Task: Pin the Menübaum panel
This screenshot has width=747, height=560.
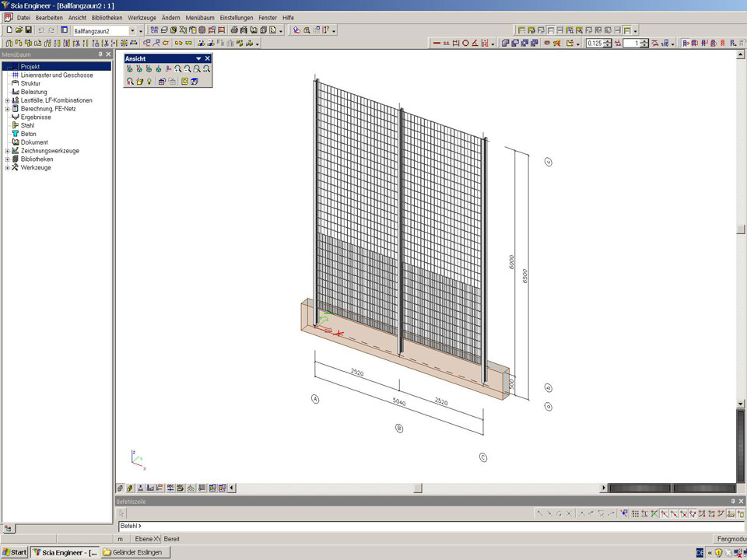Action: (100, 54)
